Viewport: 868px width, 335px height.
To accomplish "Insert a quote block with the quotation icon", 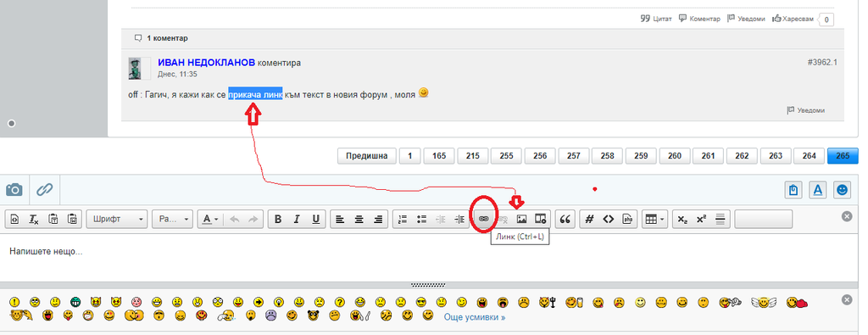I will click(x=565, y=219).
